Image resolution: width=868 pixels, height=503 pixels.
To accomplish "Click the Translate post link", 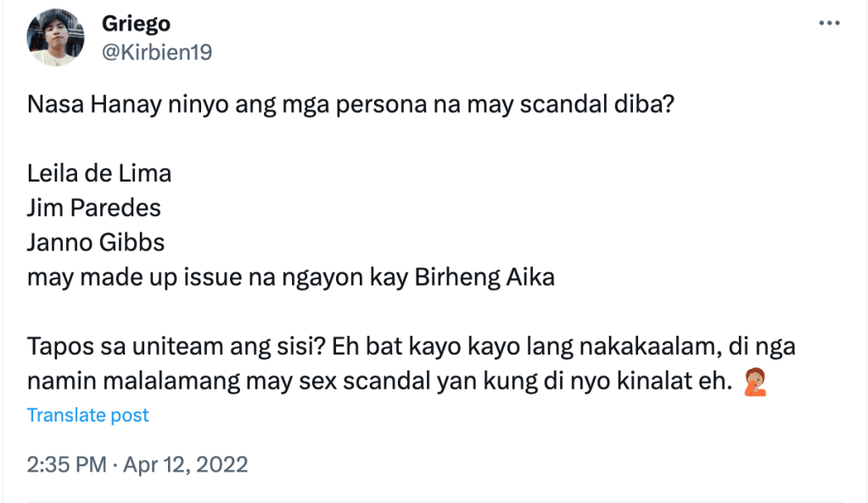I will click(x=87, y=415).
